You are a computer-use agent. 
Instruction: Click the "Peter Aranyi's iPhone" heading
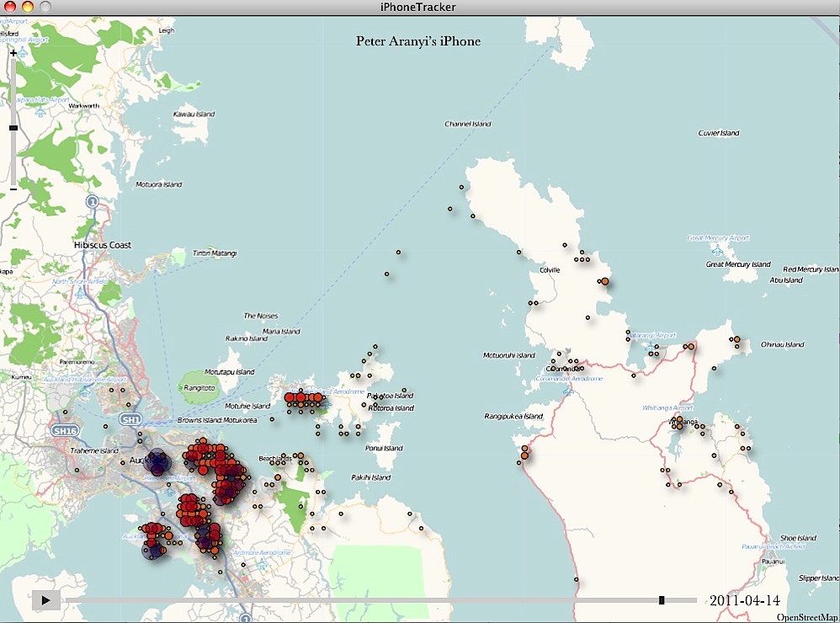[x=418, y=41]
